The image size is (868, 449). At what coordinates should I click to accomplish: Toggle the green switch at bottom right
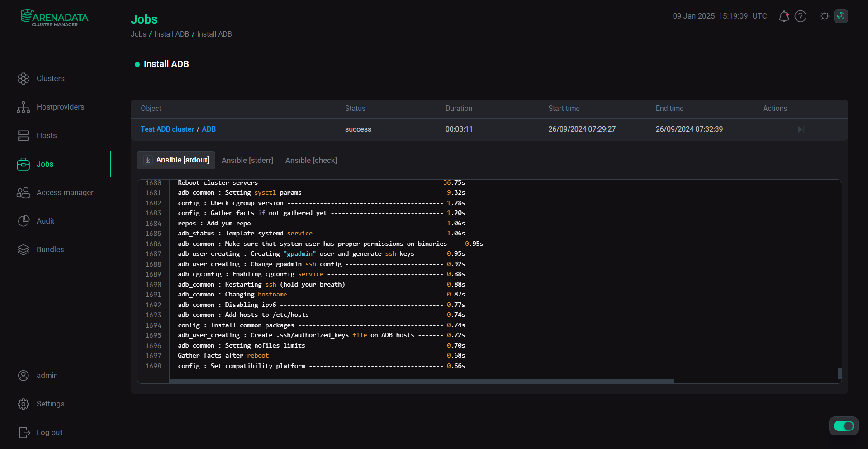pyautogui.click(x=844, y=426)
